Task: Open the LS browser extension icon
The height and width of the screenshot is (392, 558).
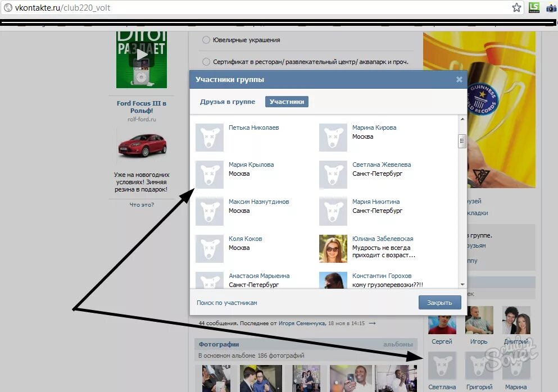Action: point(534,7)
